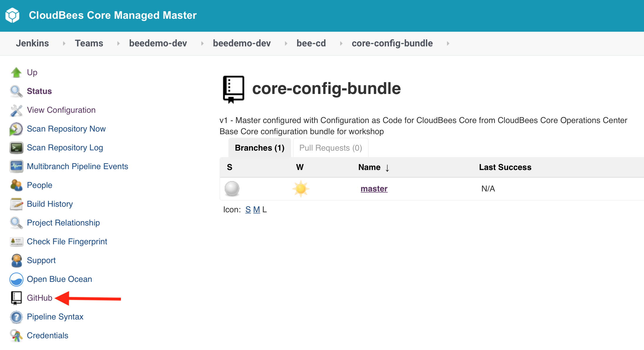The image size is (644, 350).
Task: Click the Pipeline Syntax question mark icon
Action: (x=16, y=317)
